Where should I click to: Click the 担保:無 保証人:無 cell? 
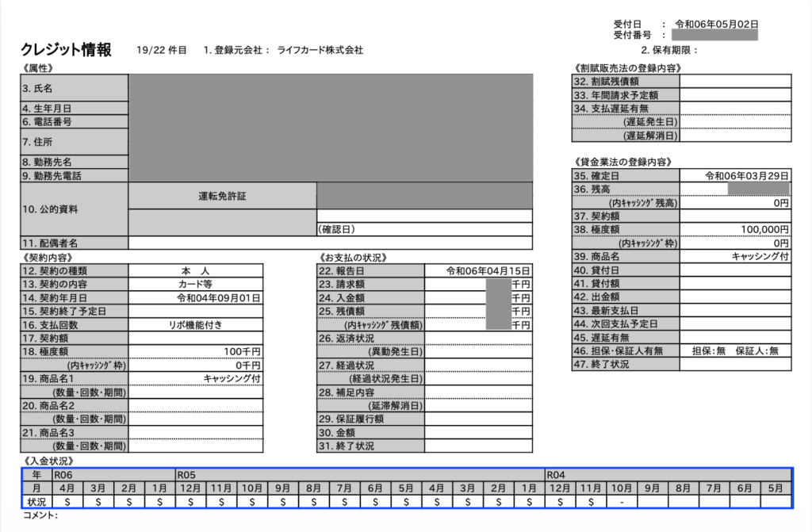735,350
